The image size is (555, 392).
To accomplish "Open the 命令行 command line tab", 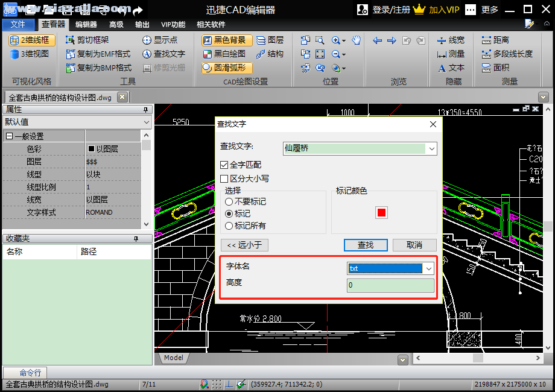I will click(25, 373).
